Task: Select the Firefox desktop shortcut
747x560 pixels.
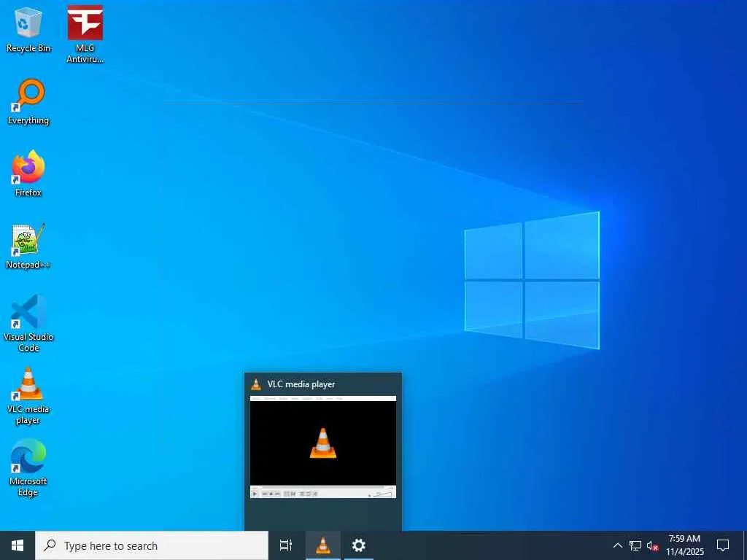Action: pyautogui.click(x=28, y=174)
